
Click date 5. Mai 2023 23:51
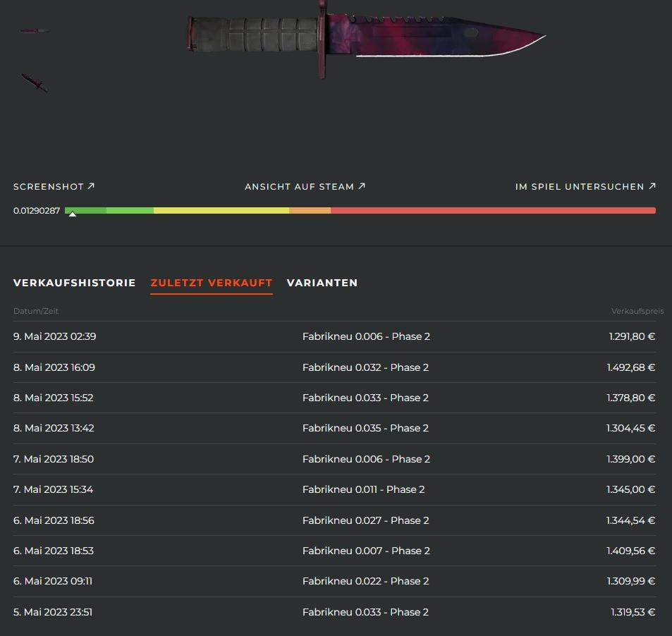pos(53,612)
